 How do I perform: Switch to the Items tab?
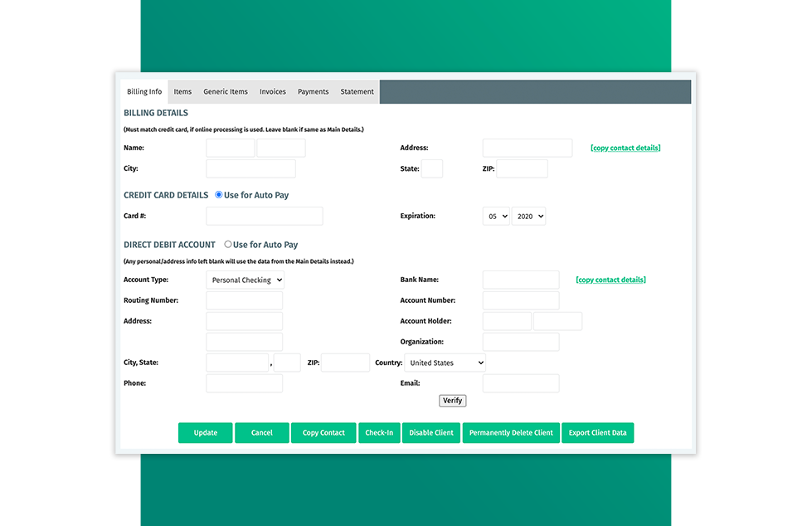pyautogui.click(x=182, y=92)
